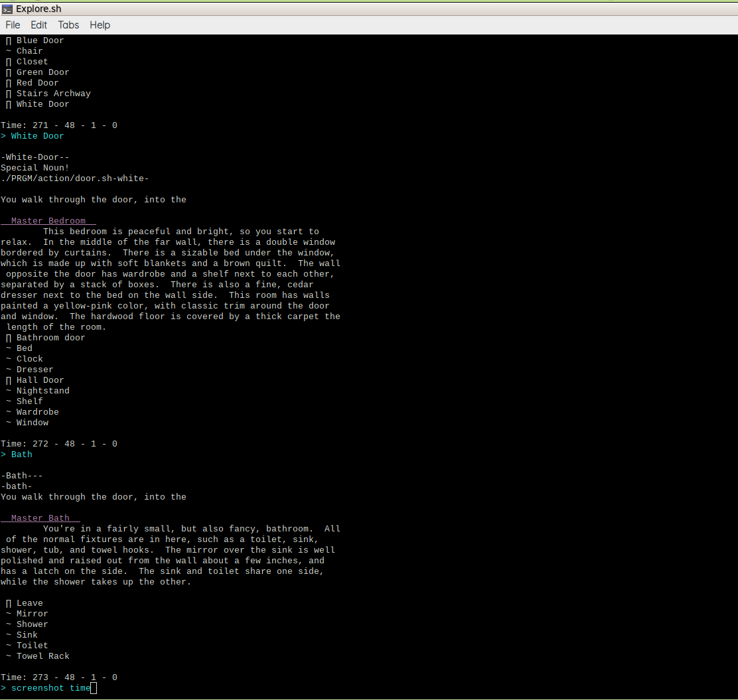Click the 'Bath' entered command text
This screenshot has width=738, height=700.
pos(21,455)
